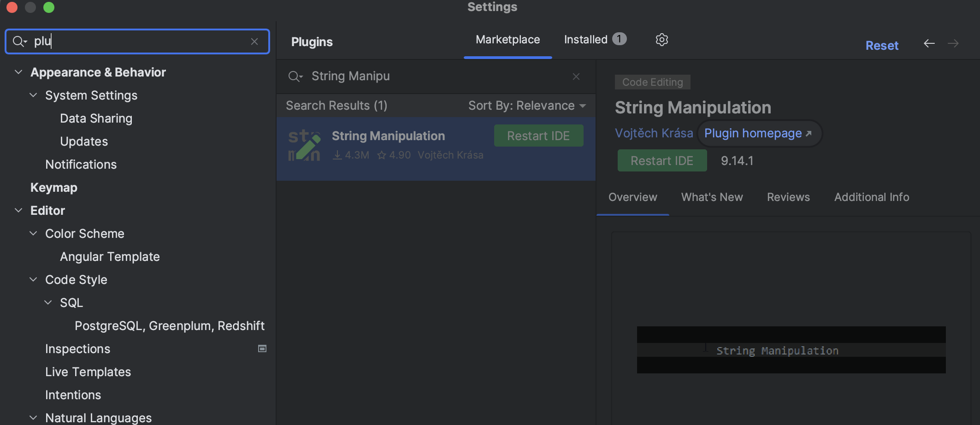Image resolution: width=980 pixels, height=425 pixels.
Task: Open Vojtěch Krása vendor link in details
Action: pos(654,133)
